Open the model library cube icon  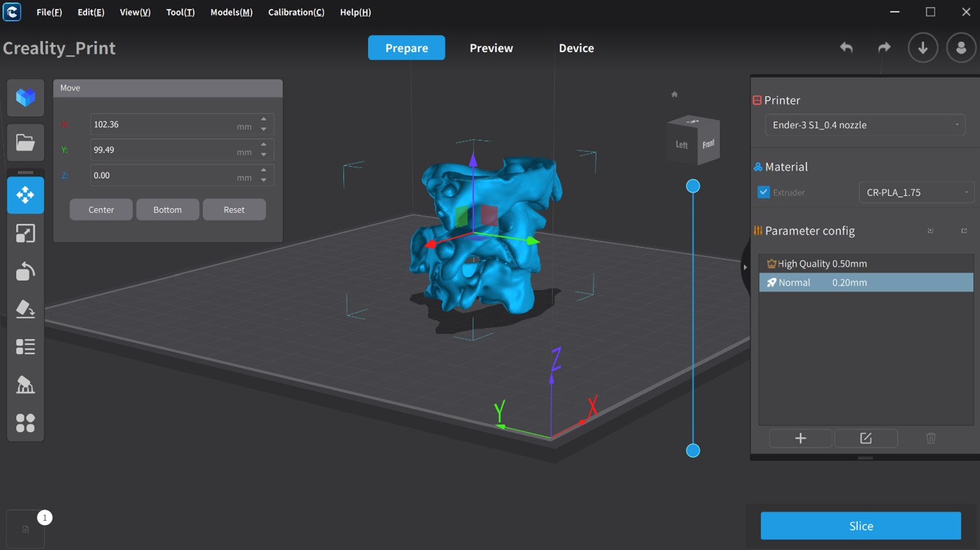(25, 98)
